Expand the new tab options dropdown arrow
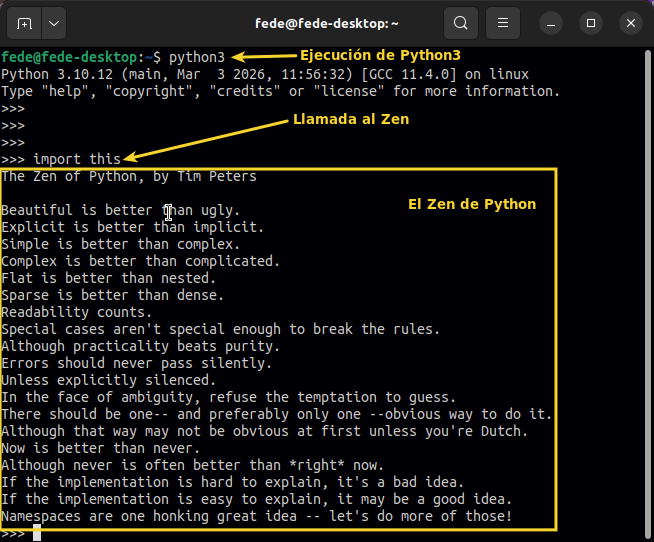Screen dimensions: 654x542 click(x=54, y=23)
